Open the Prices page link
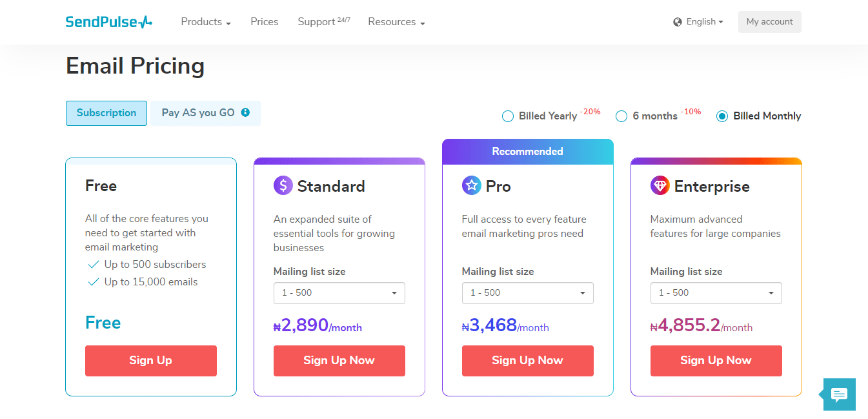 click(x=264, y=22)
